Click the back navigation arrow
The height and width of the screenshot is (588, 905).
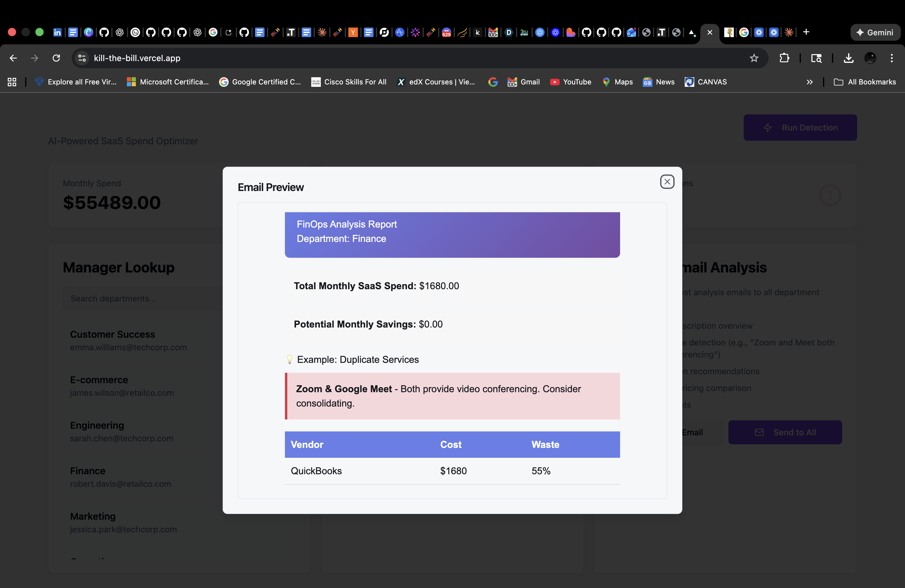13,58
